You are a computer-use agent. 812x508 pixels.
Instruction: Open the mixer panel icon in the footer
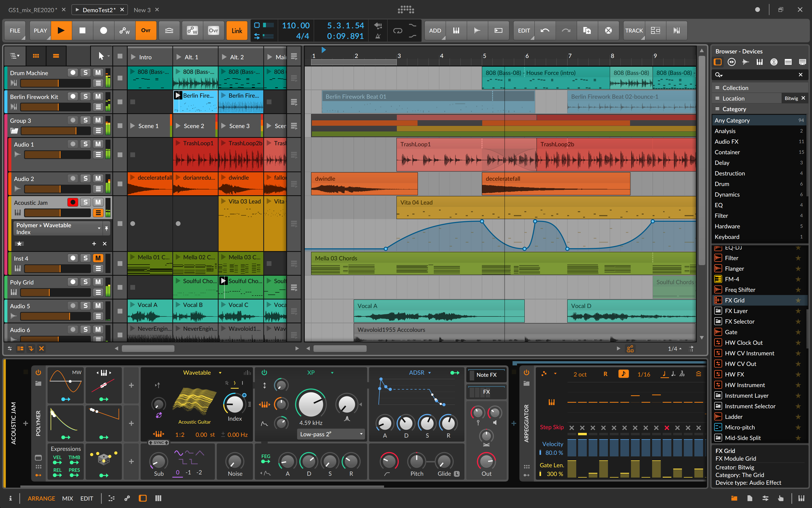pos(158,498)
